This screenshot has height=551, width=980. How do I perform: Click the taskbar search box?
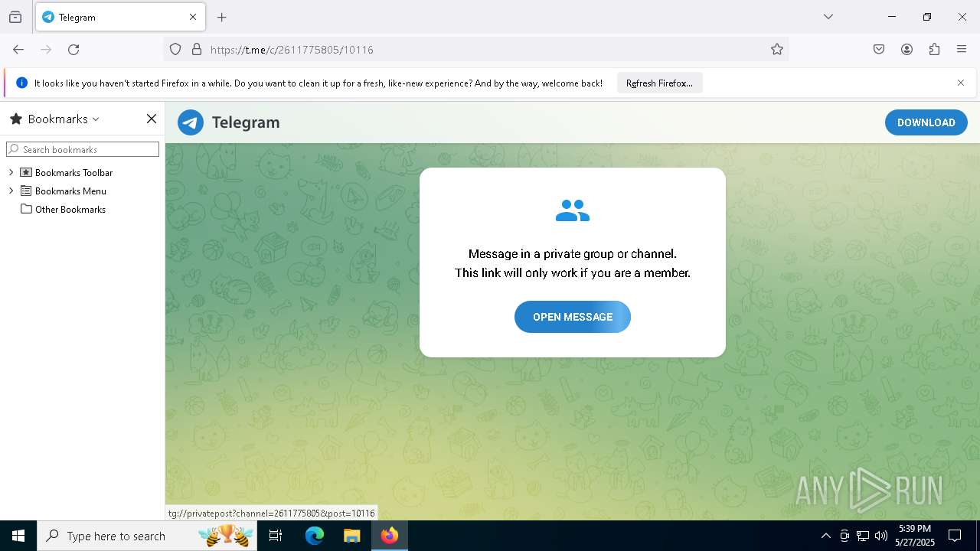click(x=149, y=536)
